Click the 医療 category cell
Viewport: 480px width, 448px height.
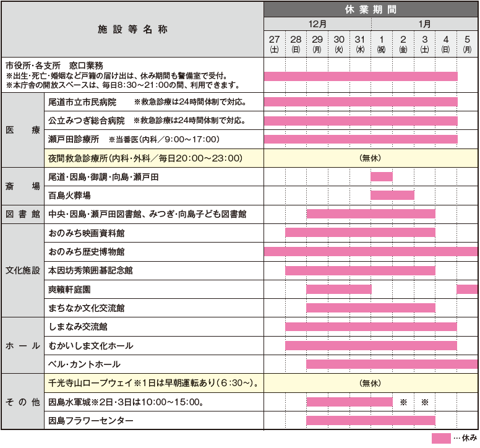click(22, 130)
